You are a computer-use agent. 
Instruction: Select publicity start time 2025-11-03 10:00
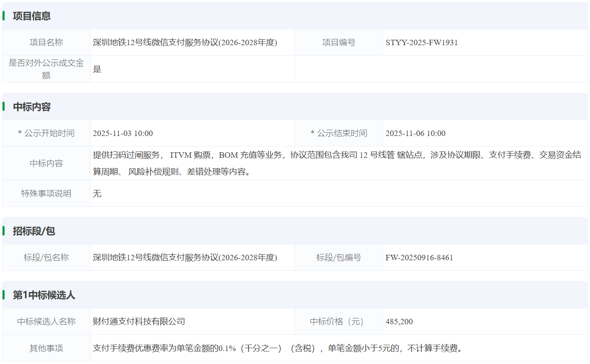click(x=123, y=133)
